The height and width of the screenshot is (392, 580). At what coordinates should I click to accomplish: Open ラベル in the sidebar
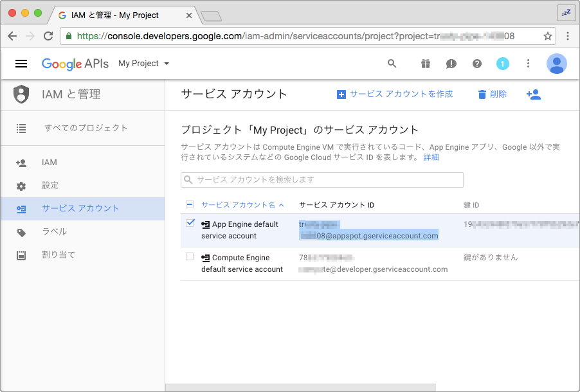tap(82, 232)
